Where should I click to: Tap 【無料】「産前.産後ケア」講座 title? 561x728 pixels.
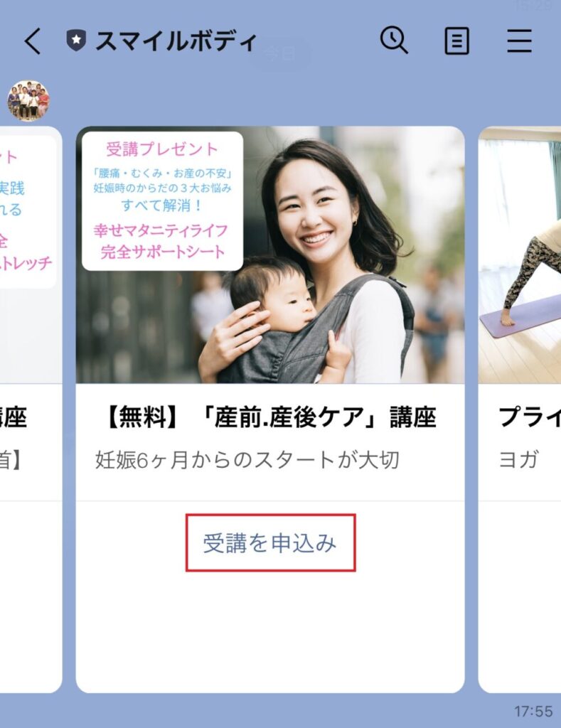[270, 417]
